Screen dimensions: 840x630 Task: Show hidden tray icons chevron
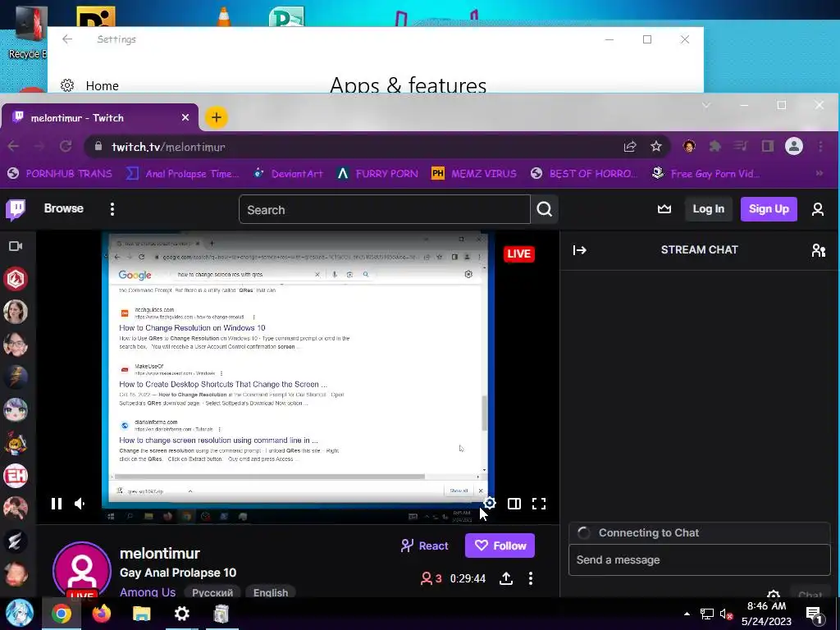(687, 614)
